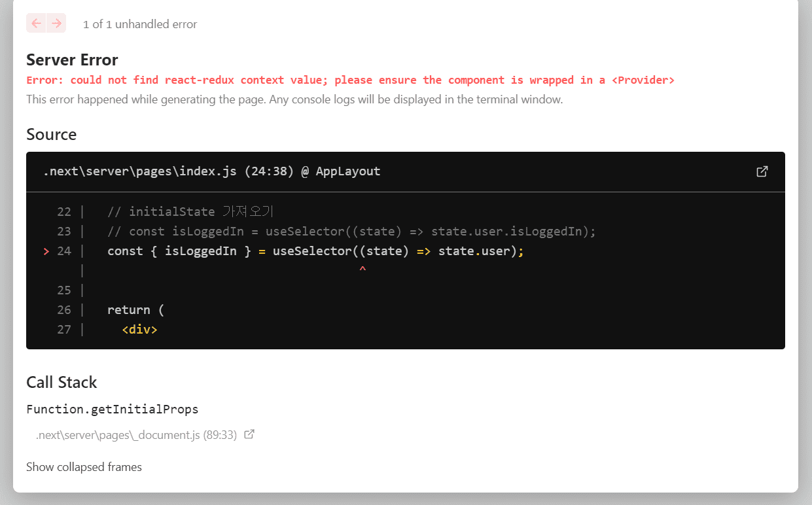Image resolution: width=812 pixels, height=505 pixels.
Task: Click the red arrow marker beside line 24
Action: (x=46, y=251)
